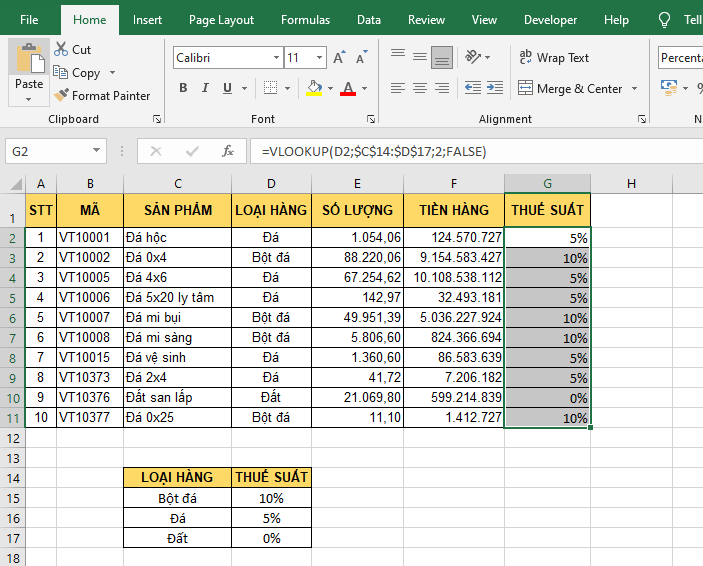The height and width of the screenshot is (566, 703).
Task: Toggle Wrap Text for selected cells
Action: (554, 58)
